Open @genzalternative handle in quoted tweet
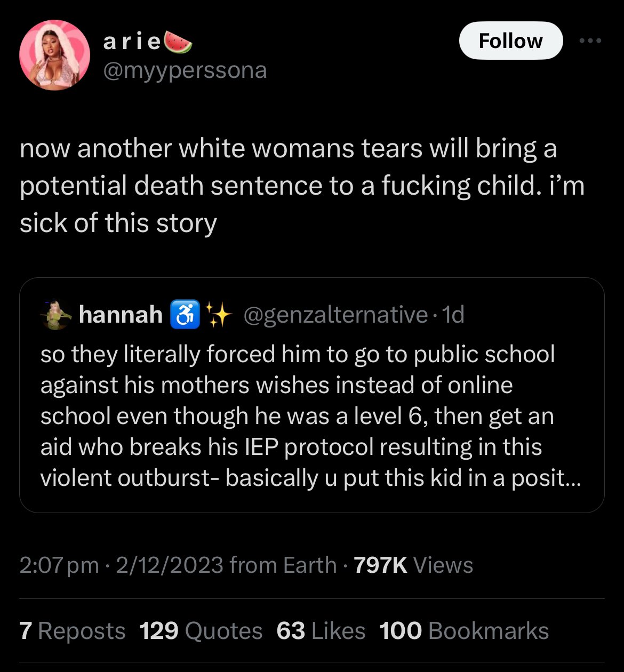 click(335, 315)
